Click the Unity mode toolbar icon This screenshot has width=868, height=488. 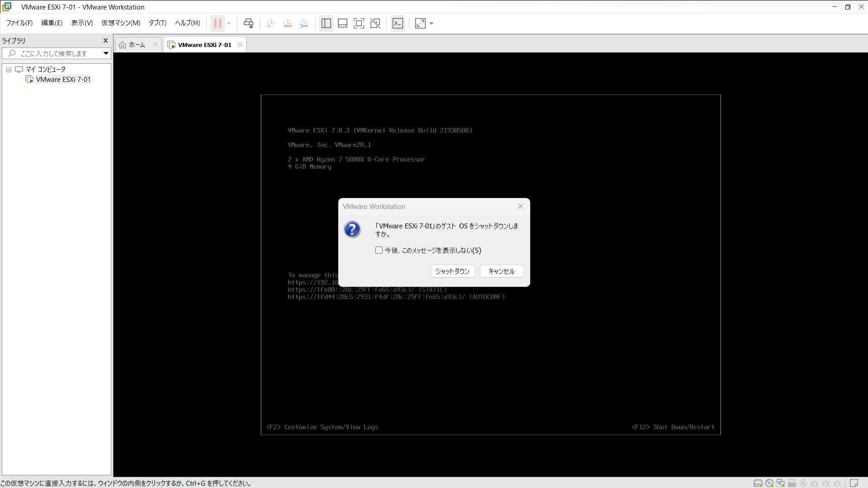click(375, 23)
